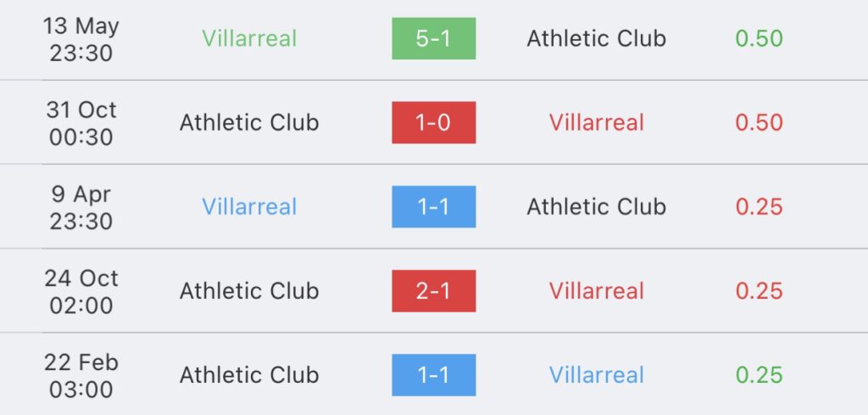Viewport: 868px width, 415px height.
Task: Click the red 0.50 handicap value
Action: [759, 122]
